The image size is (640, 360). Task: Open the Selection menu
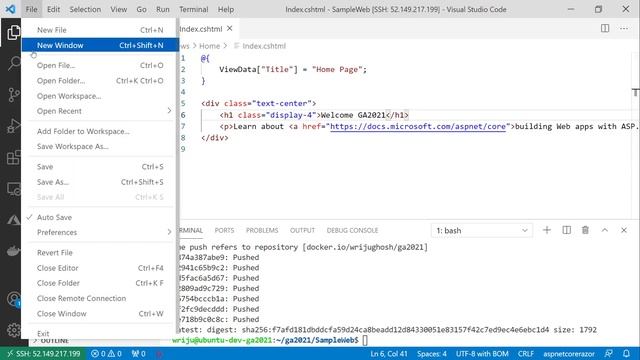pos(85,9)
